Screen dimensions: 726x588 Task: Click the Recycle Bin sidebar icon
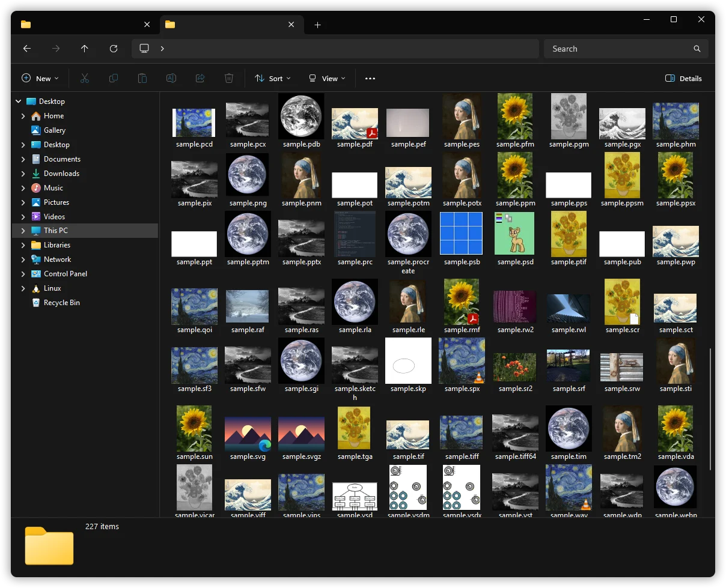(36, 303)
